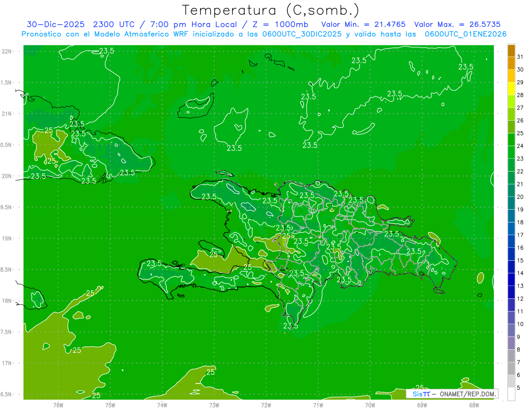Image resolution: width=532 pixels, height=411 pixels.
Task: Click the '70W' longitude axis label
Action: coord(370,405)
